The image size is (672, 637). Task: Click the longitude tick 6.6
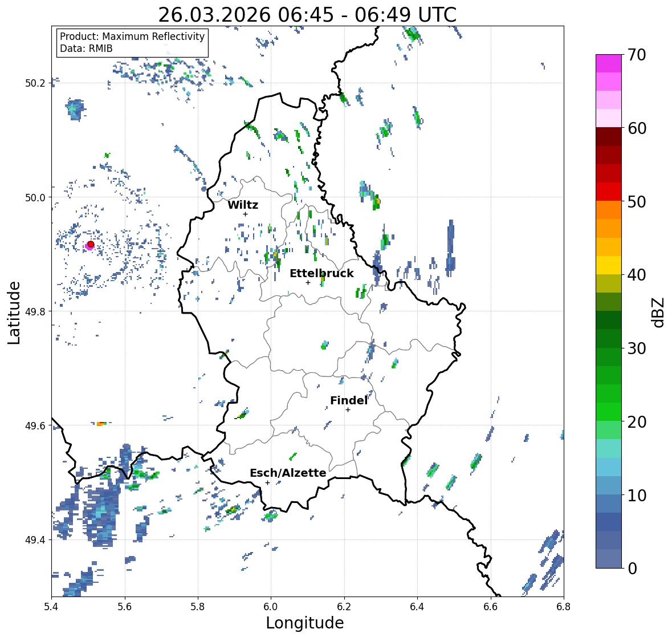pos(491,607)
